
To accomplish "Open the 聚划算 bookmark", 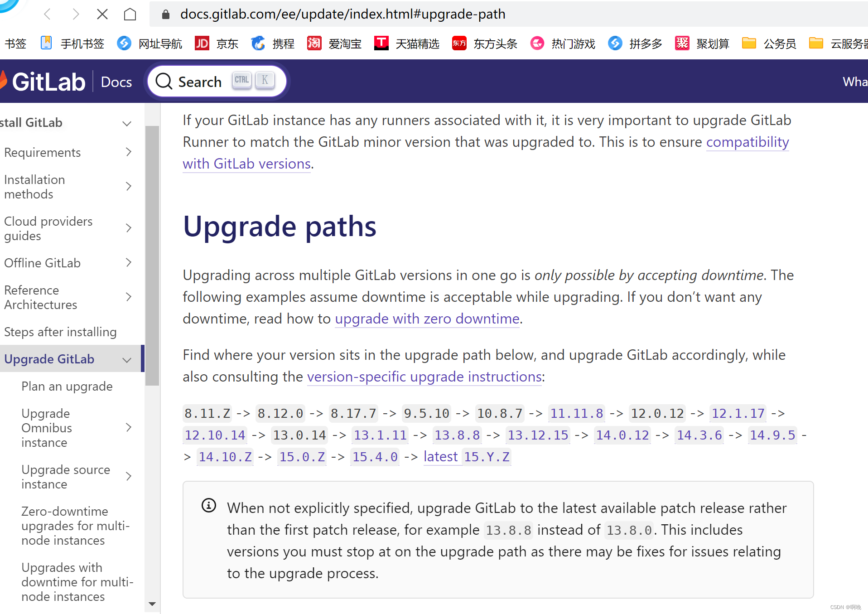I will (702, 44).
